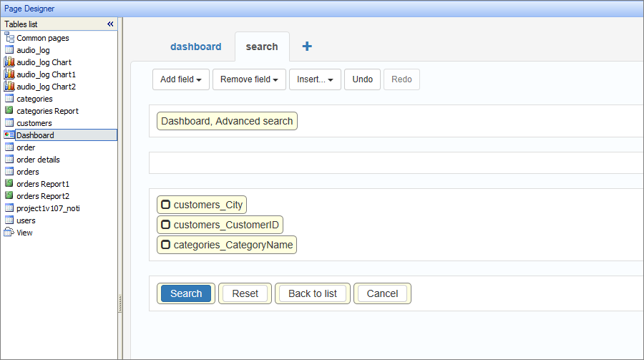Screen dimensions: 644x360
Task: Click the order details table icon
Action: tap(9, 160)
